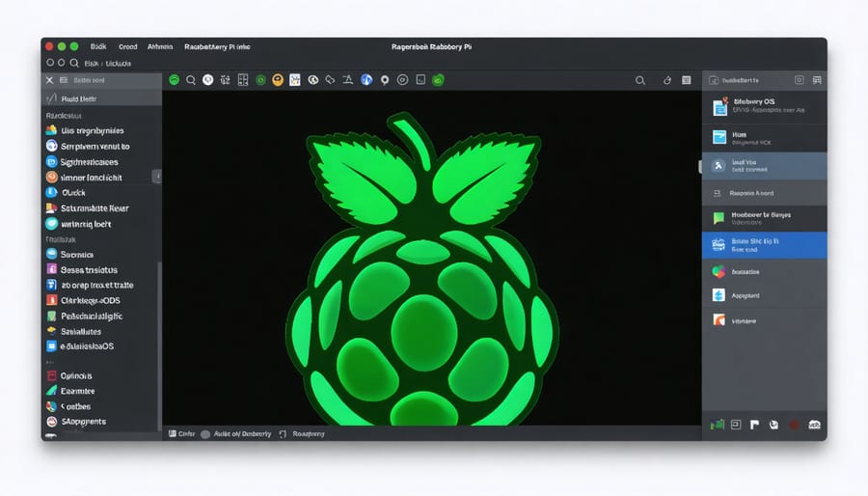Open search with the magnifier at toolbar right
868x496 pixels.
click(640, 81)
